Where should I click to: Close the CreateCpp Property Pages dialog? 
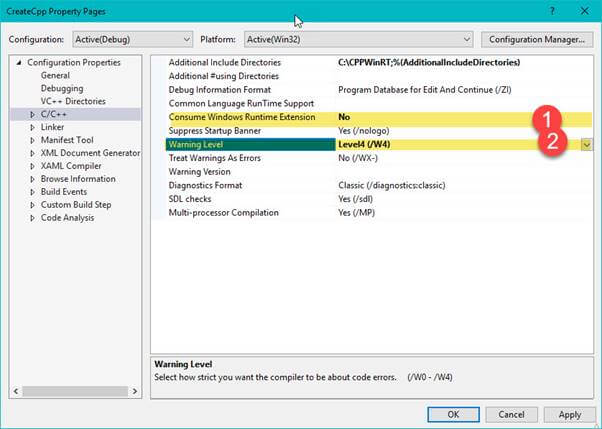[x=584, y=11]
